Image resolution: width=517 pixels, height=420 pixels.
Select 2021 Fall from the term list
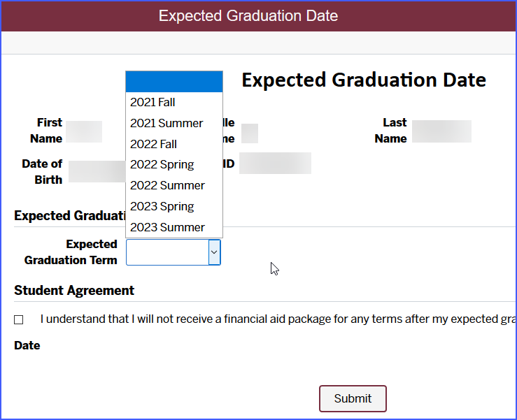click(x=174, y=103)
